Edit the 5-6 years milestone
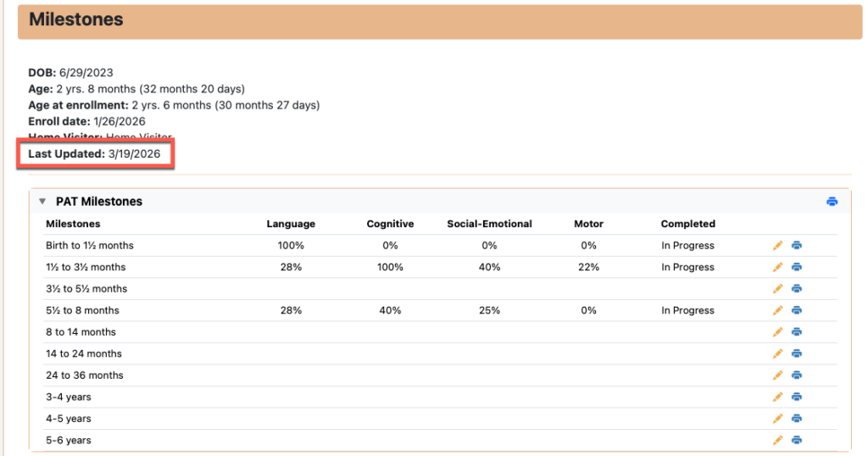Screen dimensions: 868x456 pyautogui.click(x=778, y=440)
